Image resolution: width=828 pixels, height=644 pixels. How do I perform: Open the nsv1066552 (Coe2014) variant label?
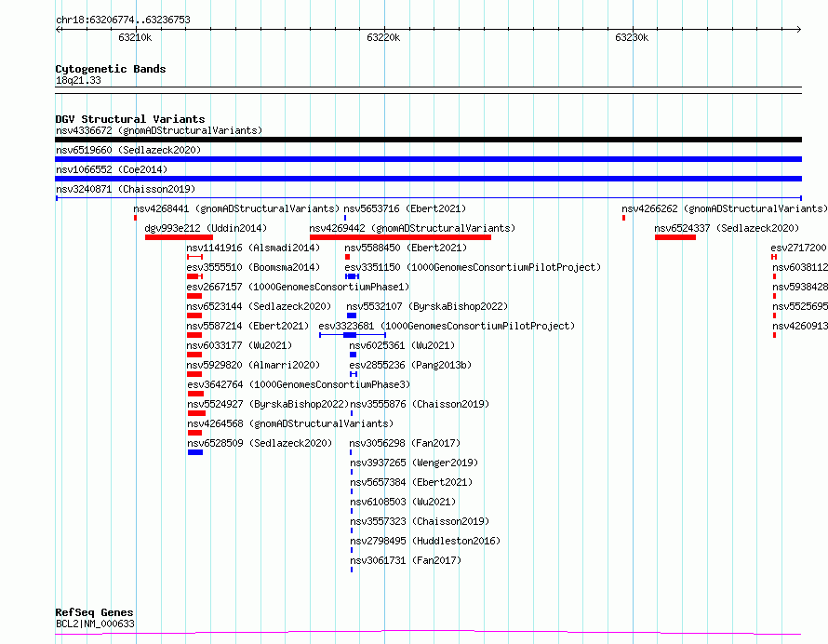[x=112, y=169]
